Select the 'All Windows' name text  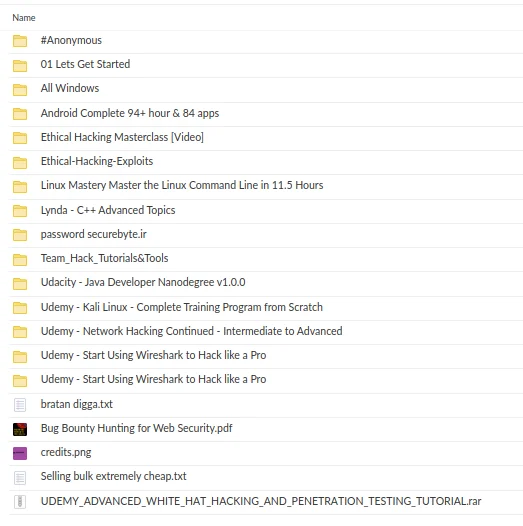pyautogui.click(x=70, y=88)
